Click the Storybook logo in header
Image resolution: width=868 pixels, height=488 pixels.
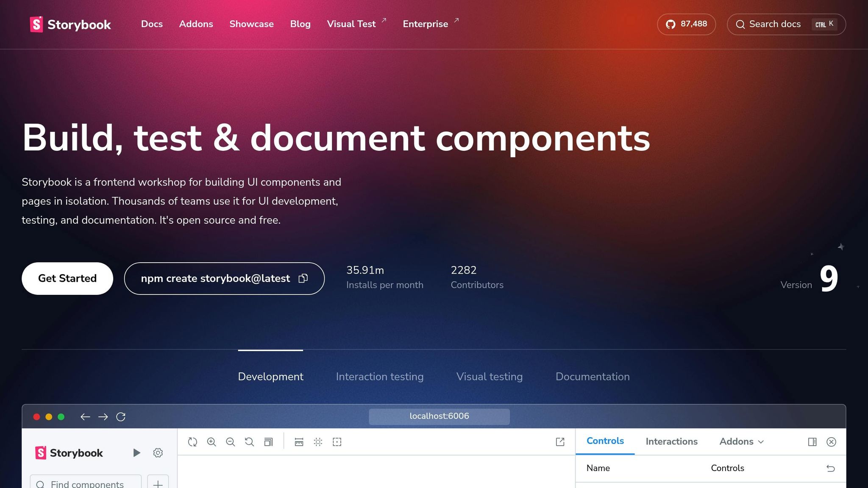(70, 25)
